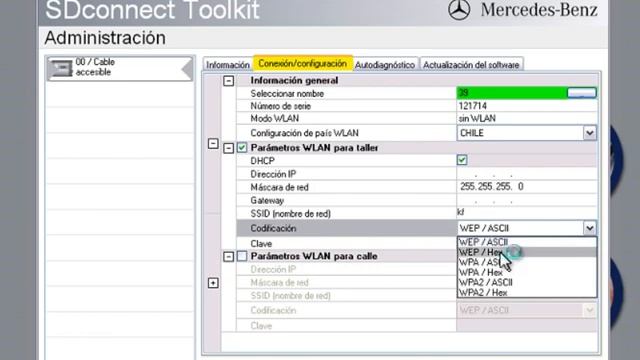
Task: Collapse outer minus box beside Parámetros taller
Action: (x=213, y=144)
